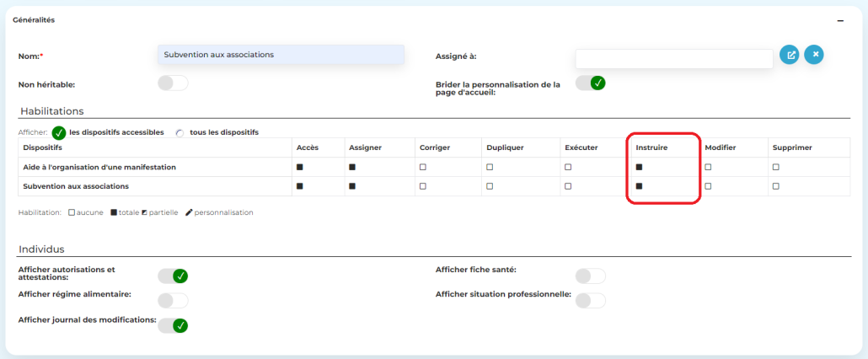Screen dimensions: 868x359
Task: Check Exécuter for Subvention aux associations row
Action: tap(568, 186)
